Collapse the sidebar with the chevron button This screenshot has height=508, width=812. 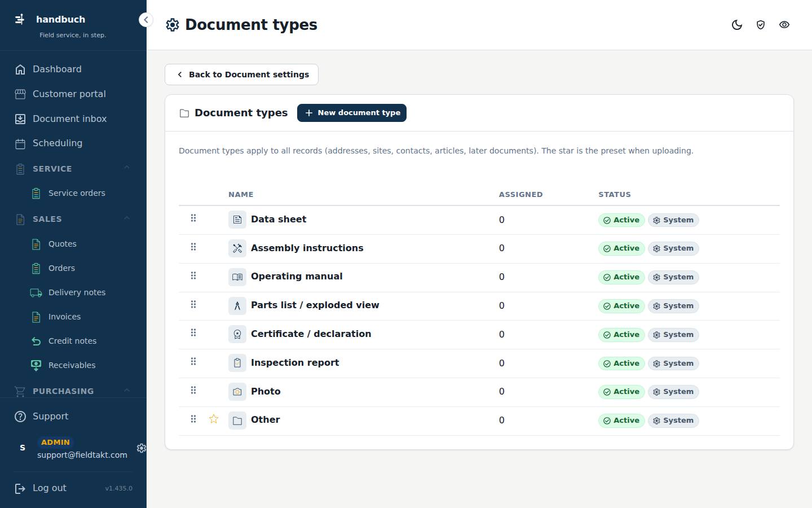coord(145,20)
